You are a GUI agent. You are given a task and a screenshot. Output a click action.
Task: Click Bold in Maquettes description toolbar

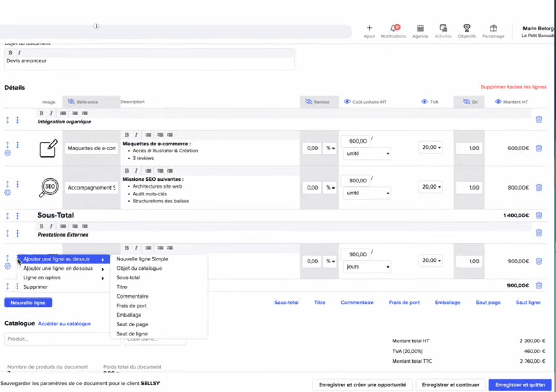pos(126,135)
